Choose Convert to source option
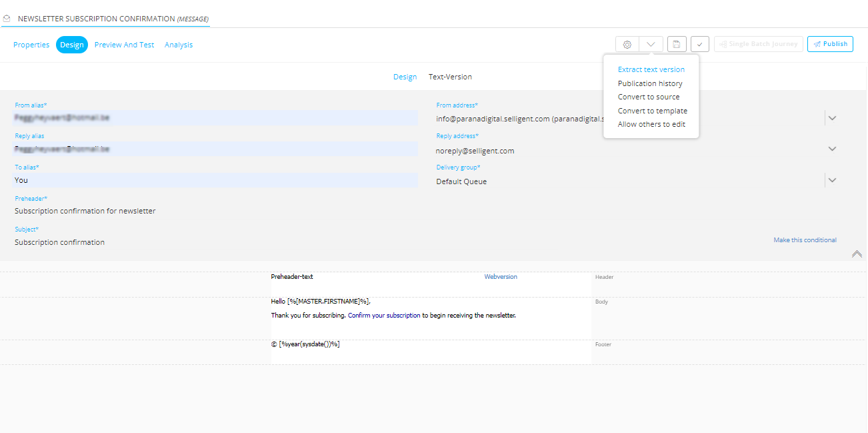 tap(648, 97)
